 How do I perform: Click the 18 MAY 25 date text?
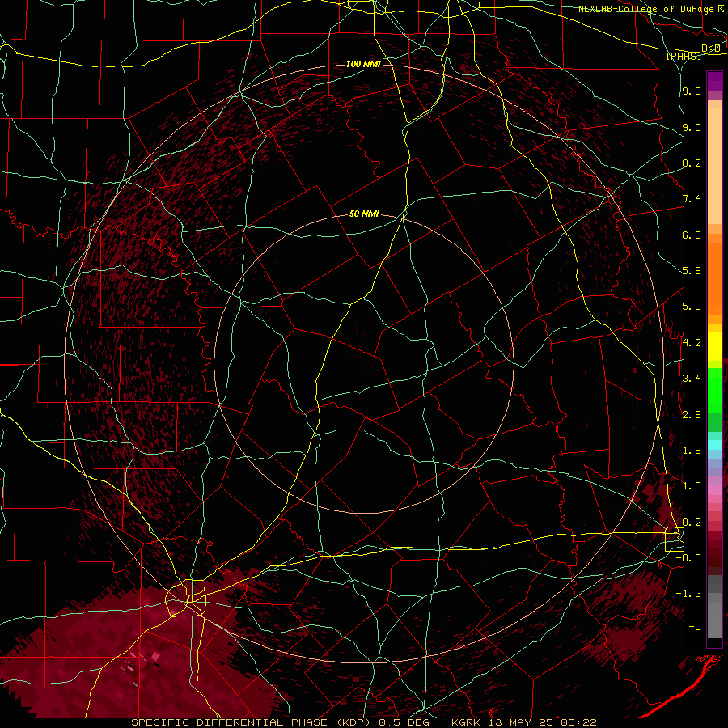coord(521,722)
